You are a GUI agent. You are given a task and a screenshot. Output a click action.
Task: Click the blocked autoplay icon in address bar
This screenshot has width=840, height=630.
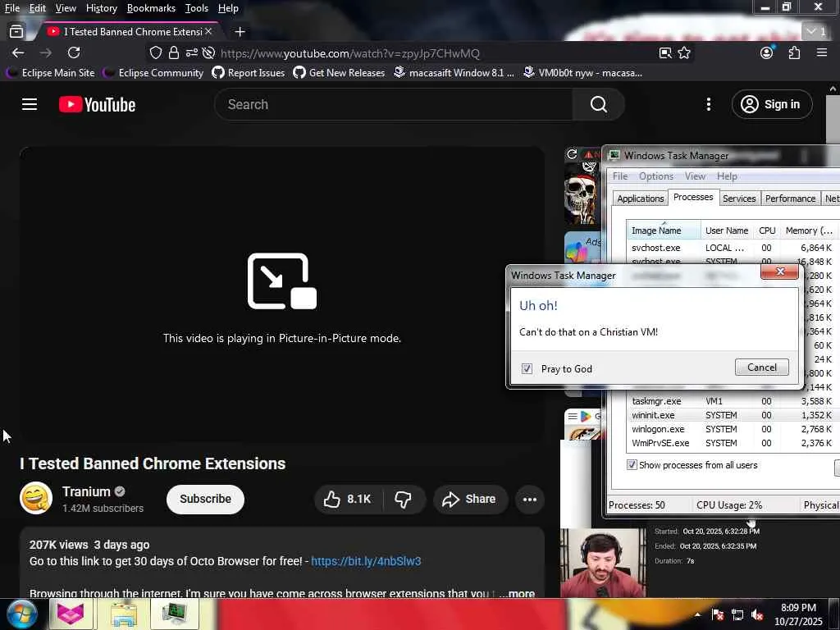pos(209,52)
